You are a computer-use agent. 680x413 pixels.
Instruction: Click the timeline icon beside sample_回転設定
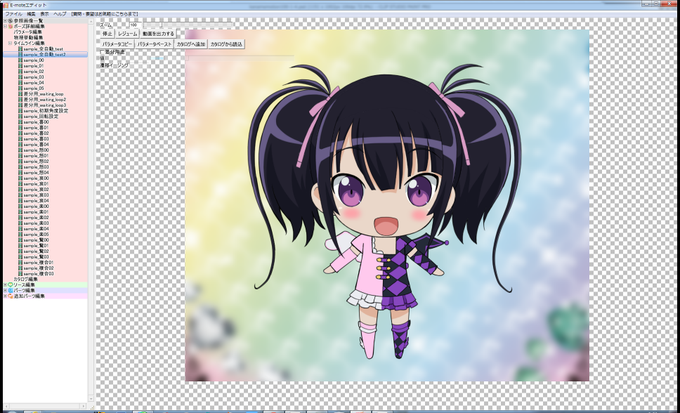coord(20,116)
